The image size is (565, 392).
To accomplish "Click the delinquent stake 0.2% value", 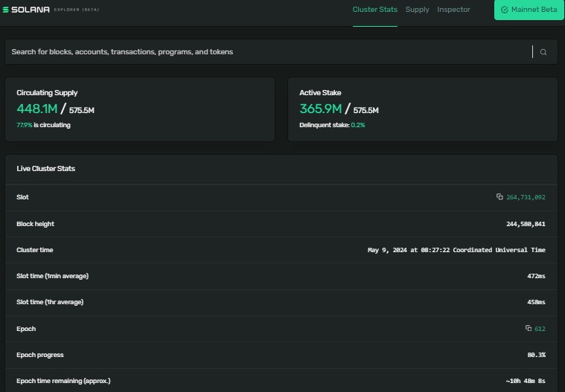I will pyautogui.click(x=358, y=125).
